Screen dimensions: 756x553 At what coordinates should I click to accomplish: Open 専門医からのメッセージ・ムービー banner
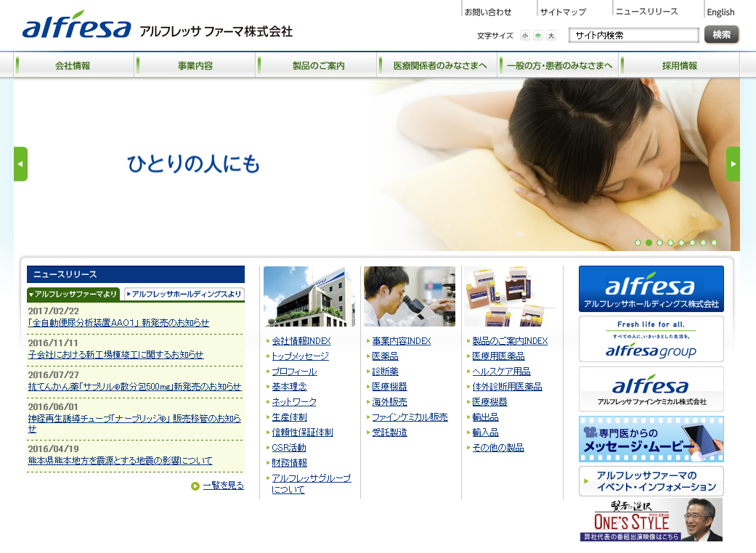pos(651,439)
